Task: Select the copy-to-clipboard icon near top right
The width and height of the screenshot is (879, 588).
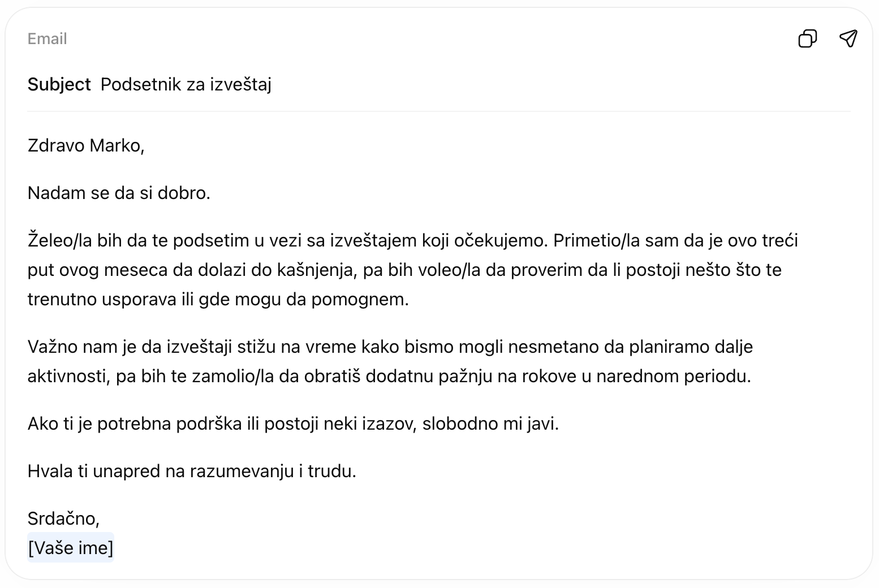Action: (x=807, y=38)
